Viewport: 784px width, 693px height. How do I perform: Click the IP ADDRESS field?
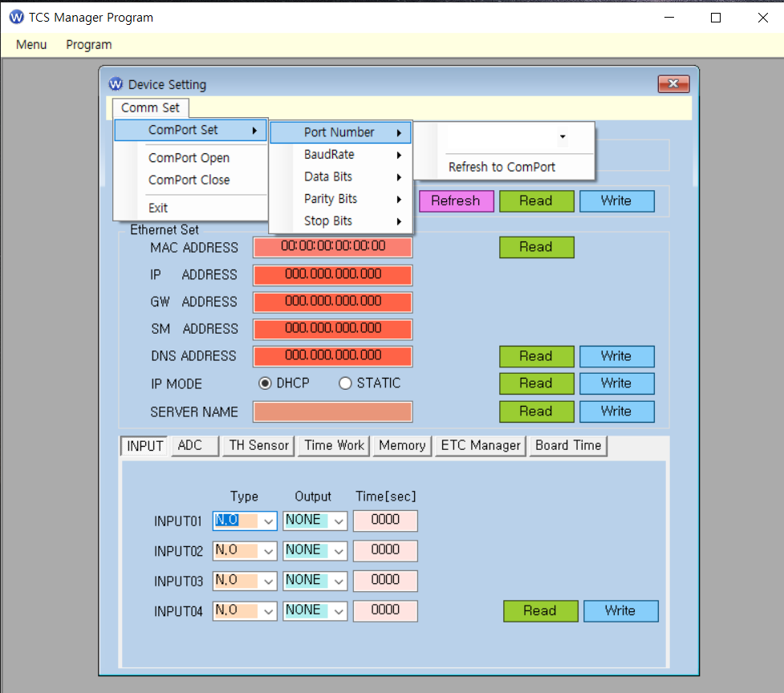pos(332,275)
